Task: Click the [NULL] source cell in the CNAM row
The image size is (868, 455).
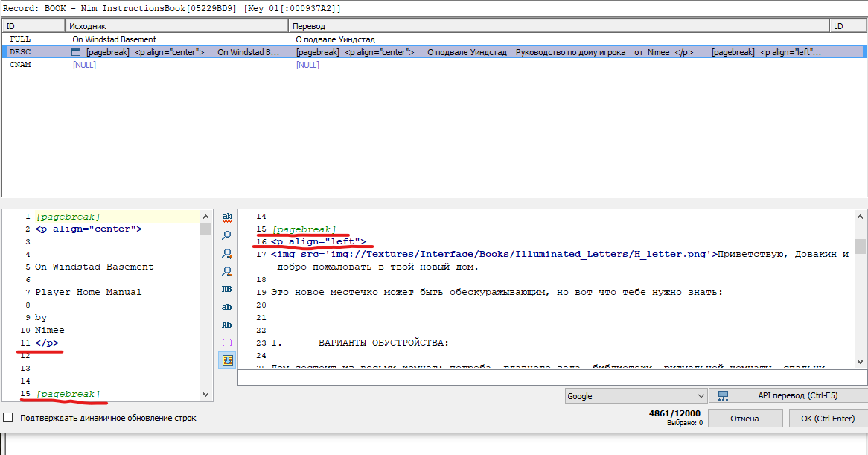Action: coord(84,65)
